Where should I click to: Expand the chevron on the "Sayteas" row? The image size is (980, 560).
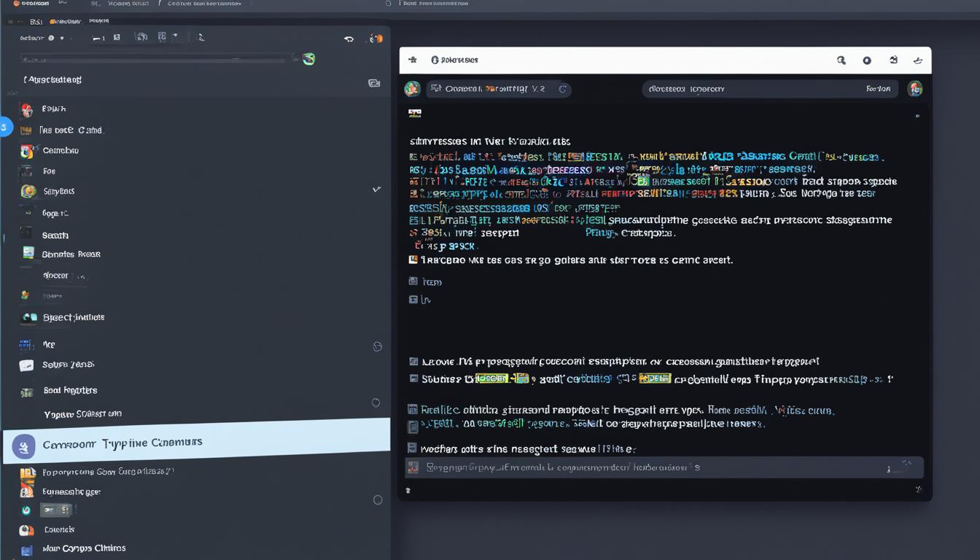point(376,190)
